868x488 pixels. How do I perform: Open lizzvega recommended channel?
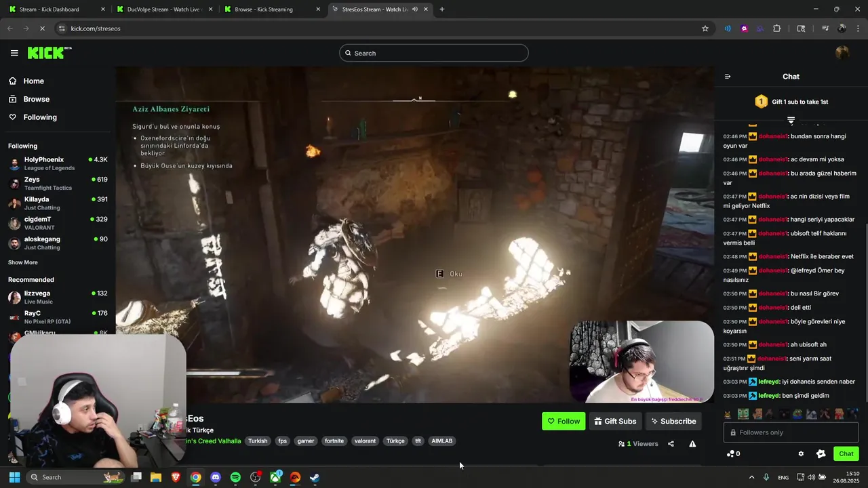58,297
